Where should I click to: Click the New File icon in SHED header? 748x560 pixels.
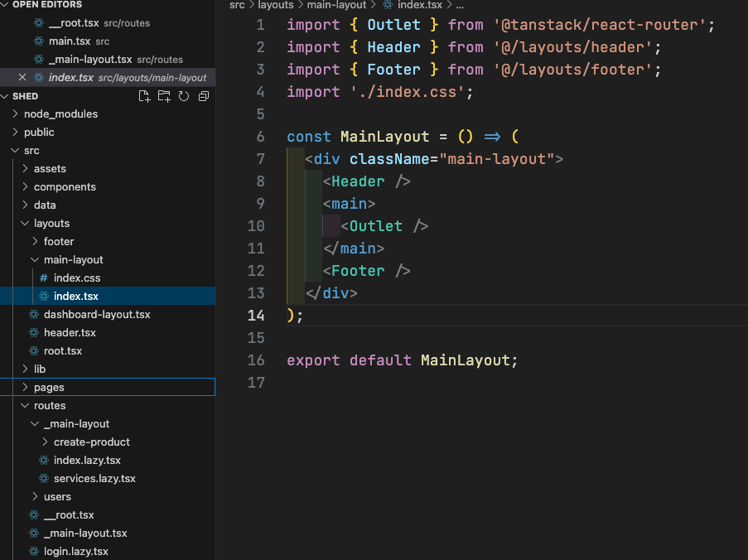[x=144, y=96]
